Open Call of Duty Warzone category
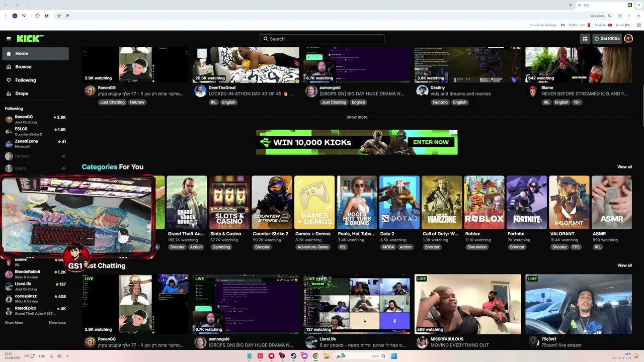The image size is (644, 362). point(442,202)
